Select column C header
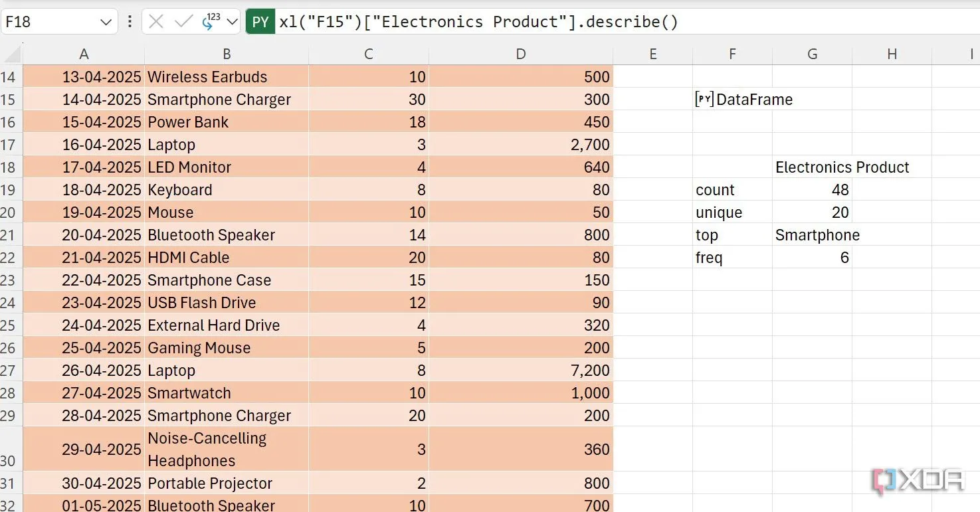Screen dimensions: 980x512 pyautogui.click(x=369, y=54)
